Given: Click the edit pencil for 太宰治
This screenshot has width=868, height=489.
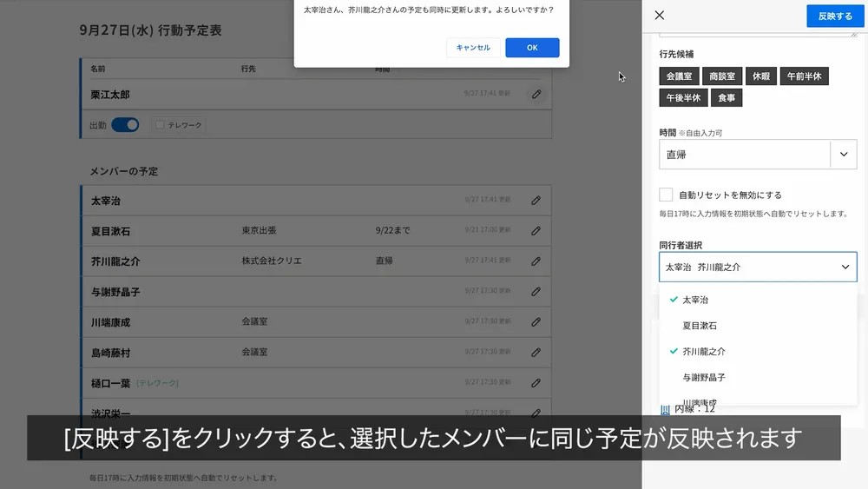Looking at the screenshot, I should coord(536,201).
